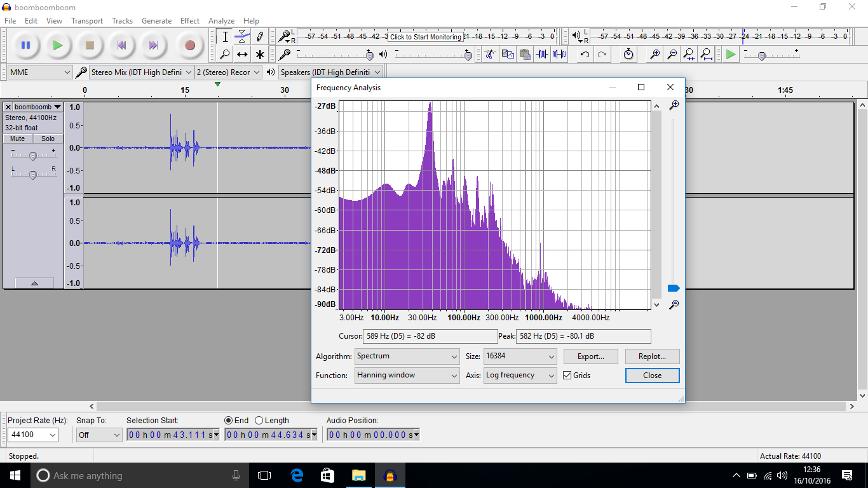Open the Transport menu

pos(87,21)
